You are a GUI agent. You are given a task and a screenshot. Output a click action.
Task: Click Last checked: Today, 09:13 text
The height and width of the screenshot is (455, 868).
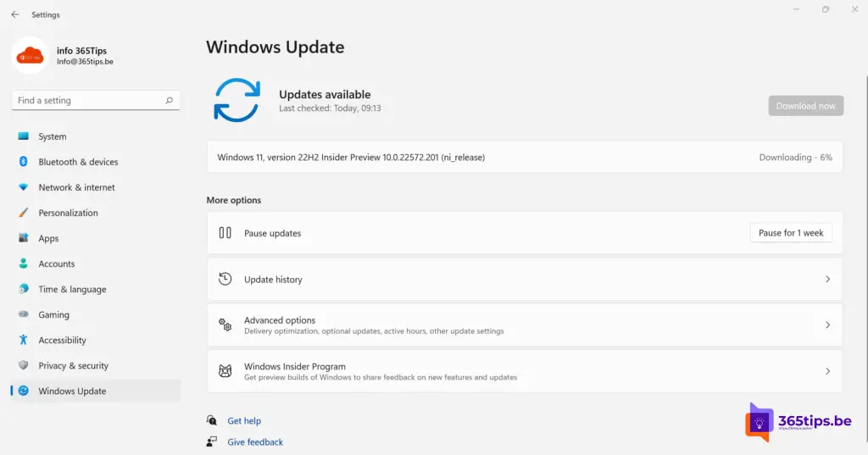tap(330, 108)
